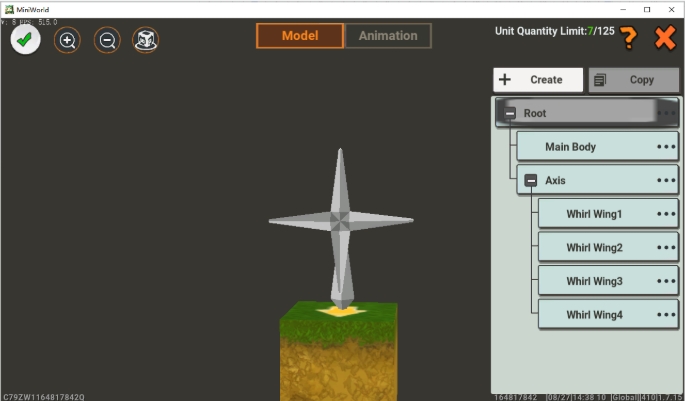This screenshot has height=401, width=685.
Task: Collapse the Root tree node
Action: coord(510,114)
